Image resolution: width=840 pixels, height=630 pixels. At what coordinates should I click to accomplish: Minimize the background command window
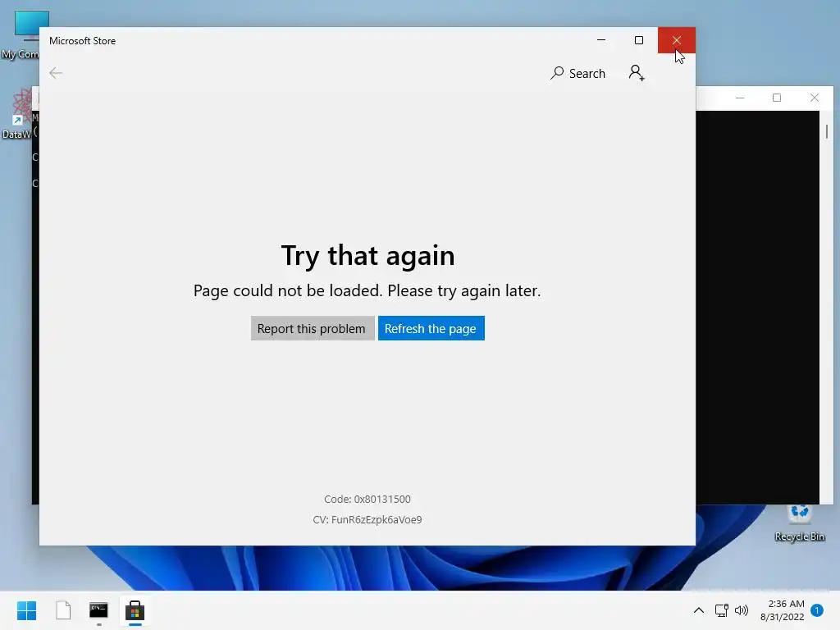[740, 98]
